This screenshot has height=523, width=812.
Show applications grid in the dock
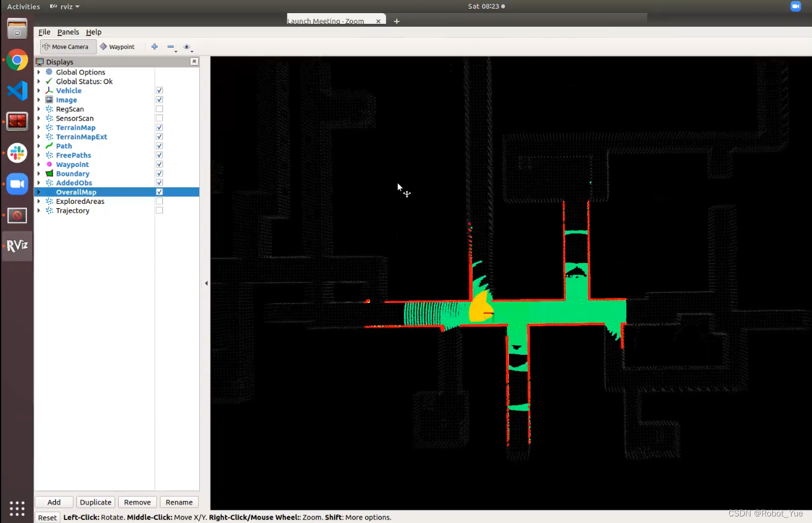point(17,508)
